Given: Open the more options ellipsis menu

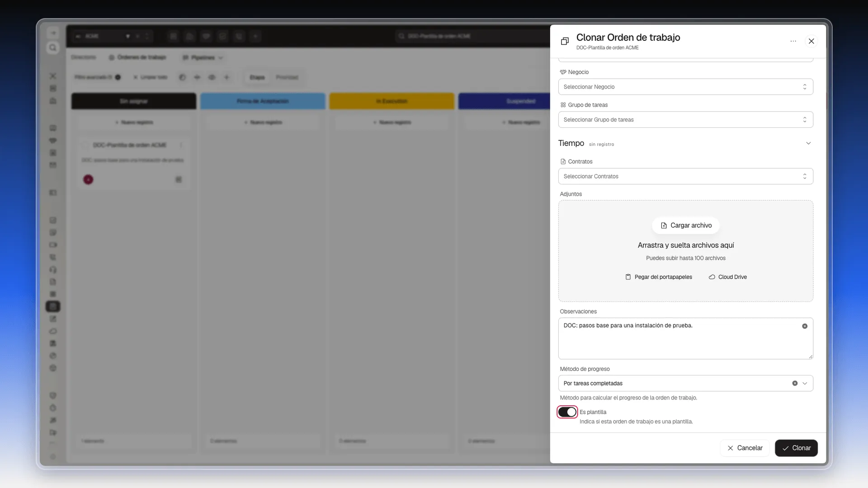Looking at the screenshot, I should (x=793, y=41).
